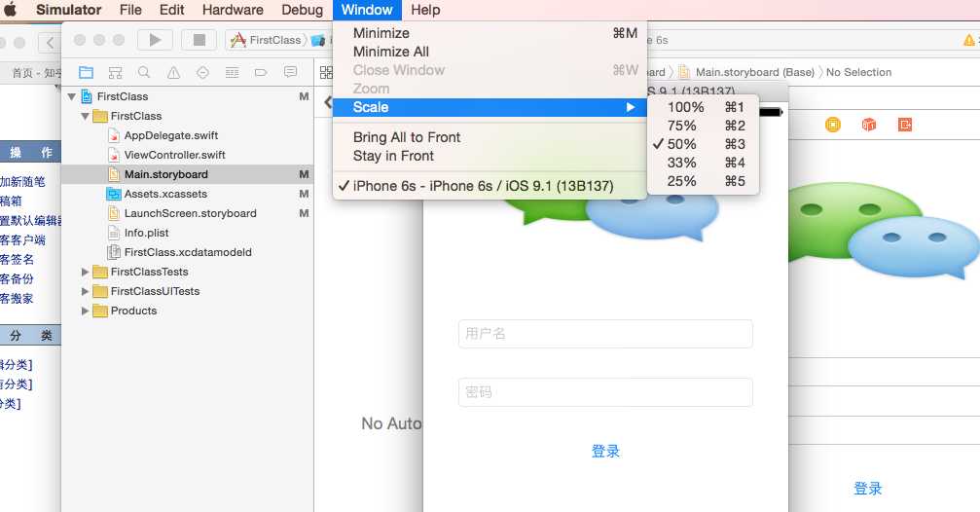Open Info.plist file
Image resolution: width=980 pixels, height=512 pixels.
coord(146,233)
